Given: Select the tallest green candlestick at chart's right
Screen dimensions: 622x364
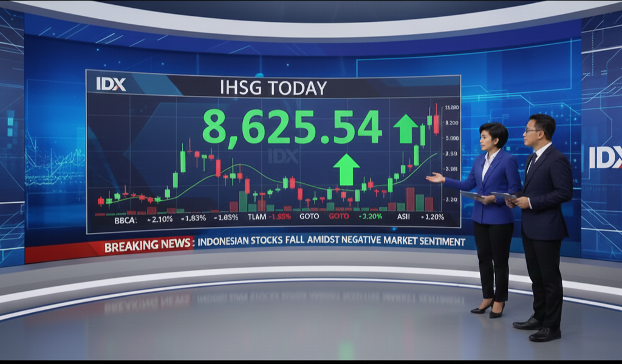Looking at the screenshot, I should 423,135.
